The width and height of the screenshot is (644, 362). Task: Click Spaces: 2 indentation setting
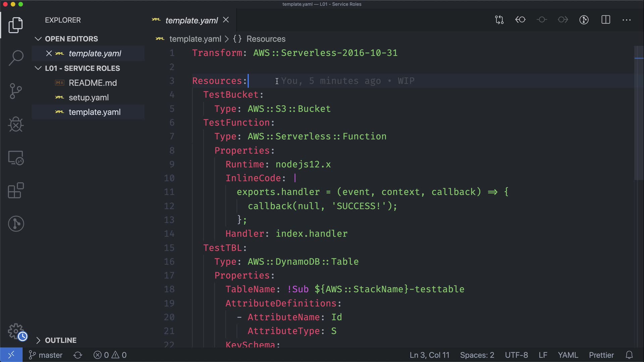[477, 355]
